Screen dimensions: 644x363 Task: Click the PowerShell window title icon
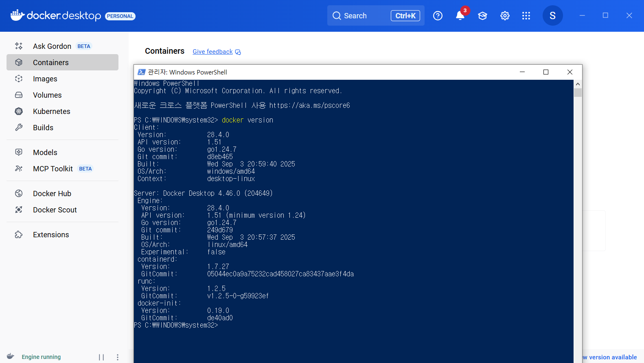(141, 72)
